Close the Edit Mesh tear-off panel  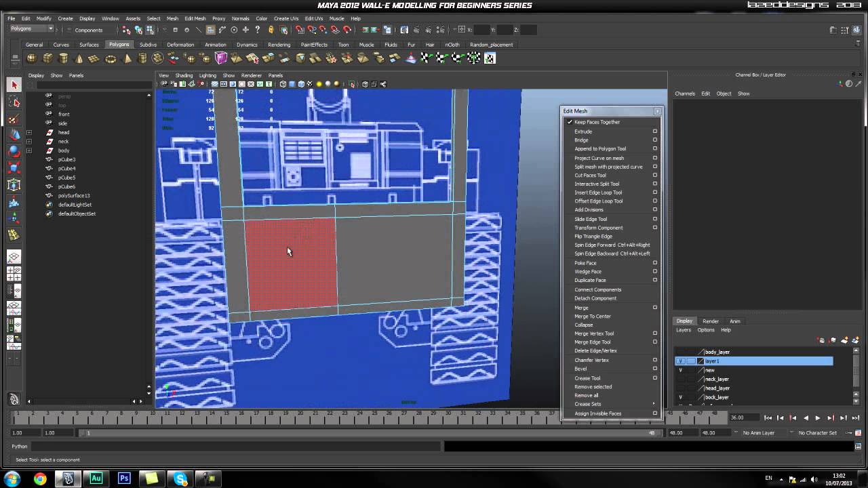tap(657, 111)
